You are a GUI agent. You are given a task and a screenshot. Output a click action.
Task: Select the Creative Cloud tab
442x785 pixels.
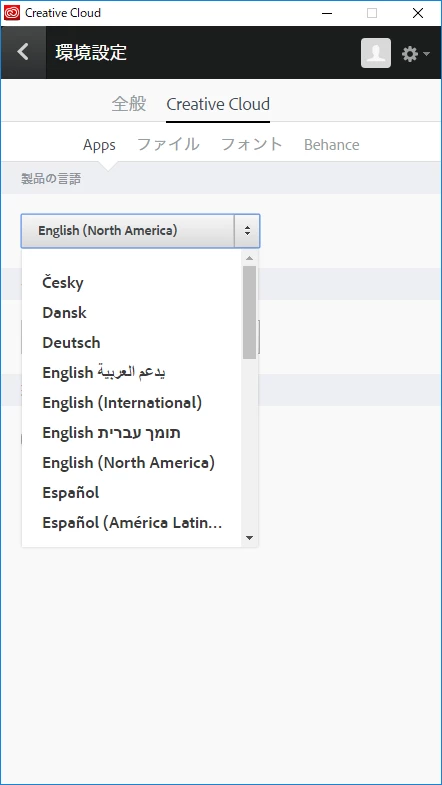(x=218, y=104)
